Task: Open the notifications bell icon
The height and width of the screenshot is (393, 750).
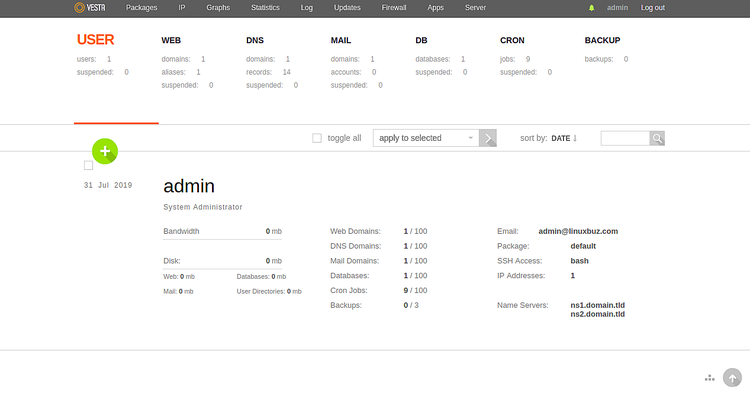Action: [592, 8]
